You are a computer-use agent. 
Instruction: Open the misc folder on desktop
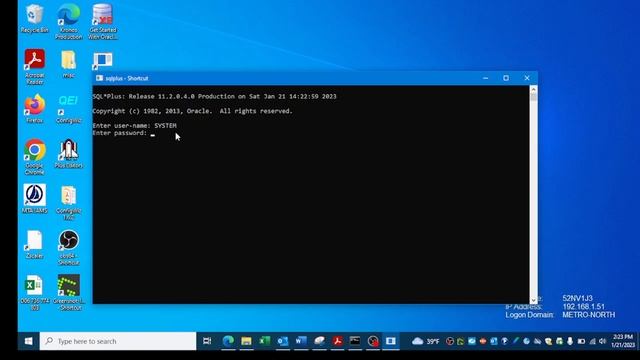click(69, 64)
